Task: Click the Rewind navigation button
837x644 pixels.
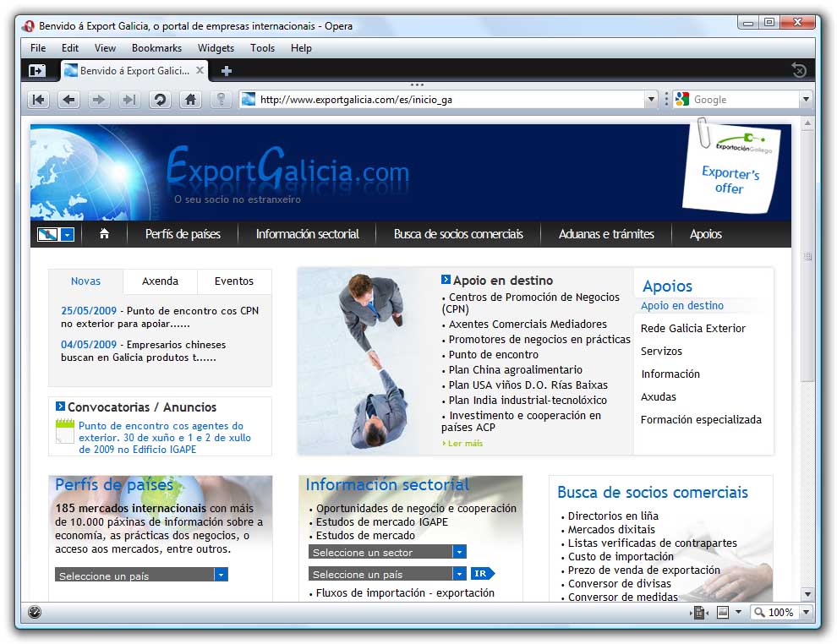Action: pyautogui.click(x=38, y=99)
